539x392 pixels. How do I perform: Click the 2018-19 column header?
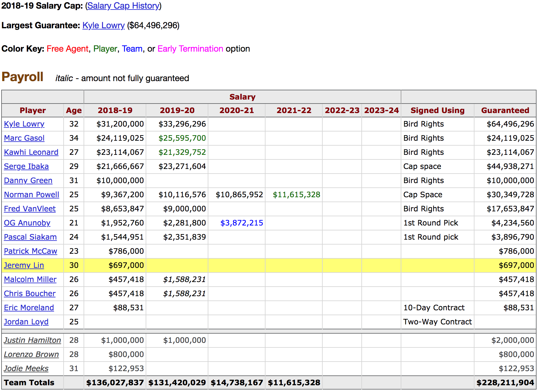[x=115, y=111]
